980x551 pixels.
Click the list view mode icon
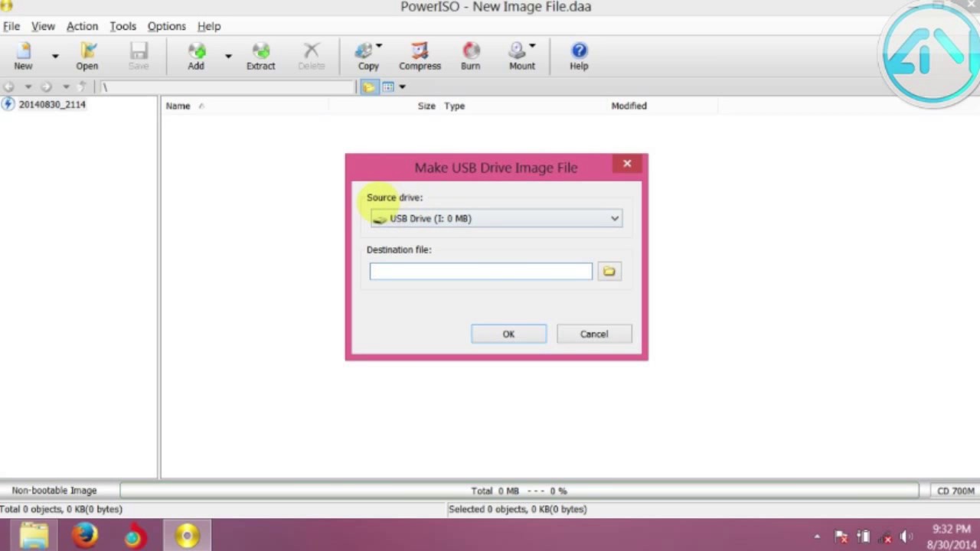(388, 87)
